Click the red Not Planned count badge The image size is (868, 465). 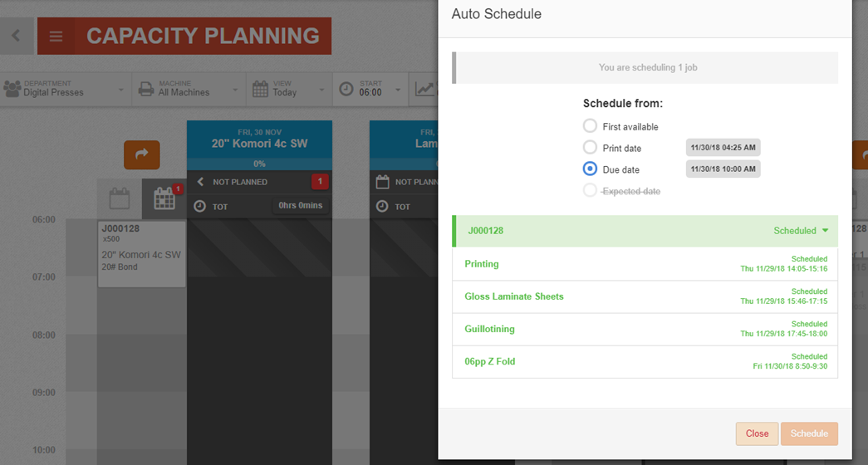point(320,182)
